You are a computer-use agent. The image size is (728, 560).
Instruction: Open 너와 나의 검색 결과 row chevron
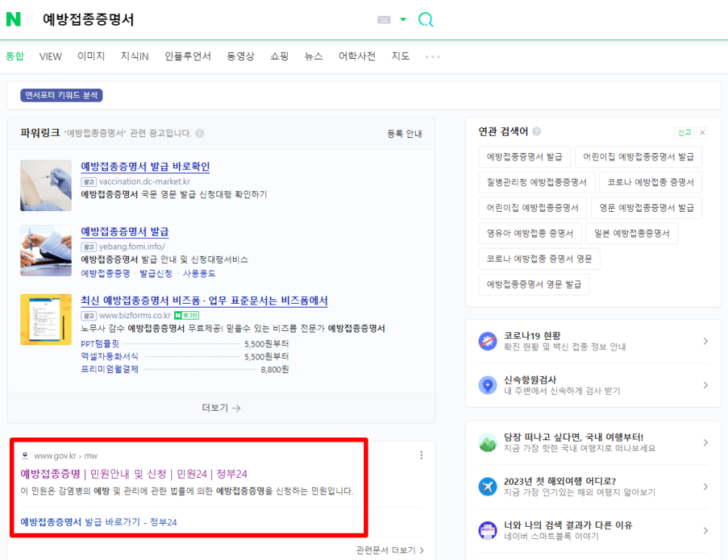705,531
